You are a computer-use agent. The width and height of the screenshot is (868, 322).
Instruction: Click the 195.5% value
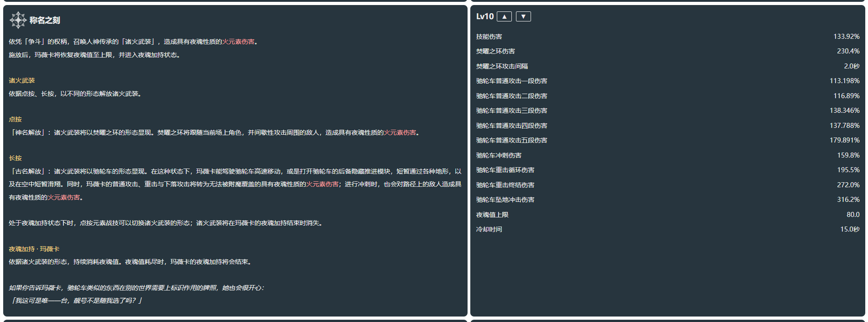(x=848, y=170)
